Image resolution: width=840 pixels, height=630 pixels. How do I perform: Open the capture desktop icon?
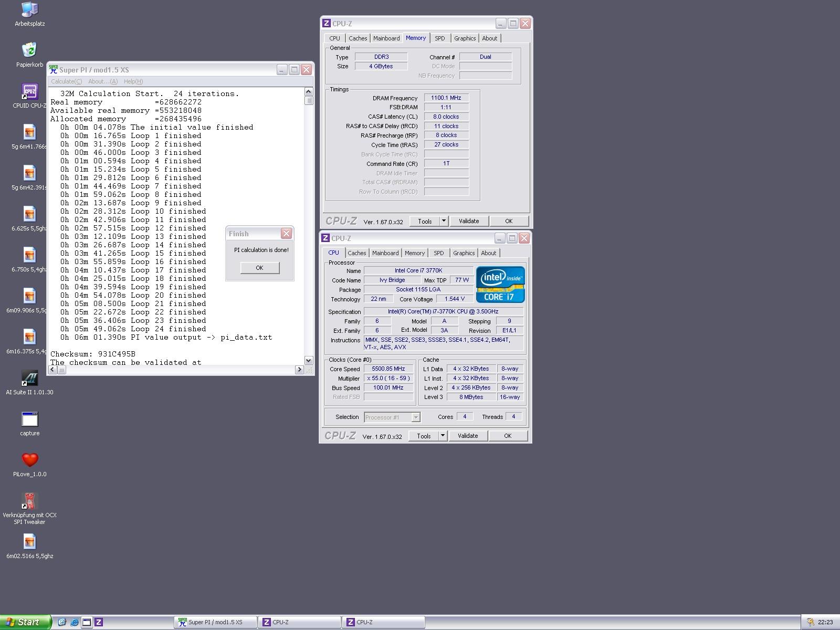click(x=29, y=419)
